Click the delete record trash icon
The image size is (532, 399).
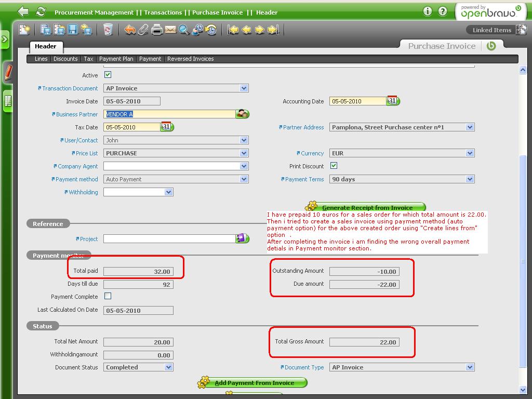pos(108,30)
